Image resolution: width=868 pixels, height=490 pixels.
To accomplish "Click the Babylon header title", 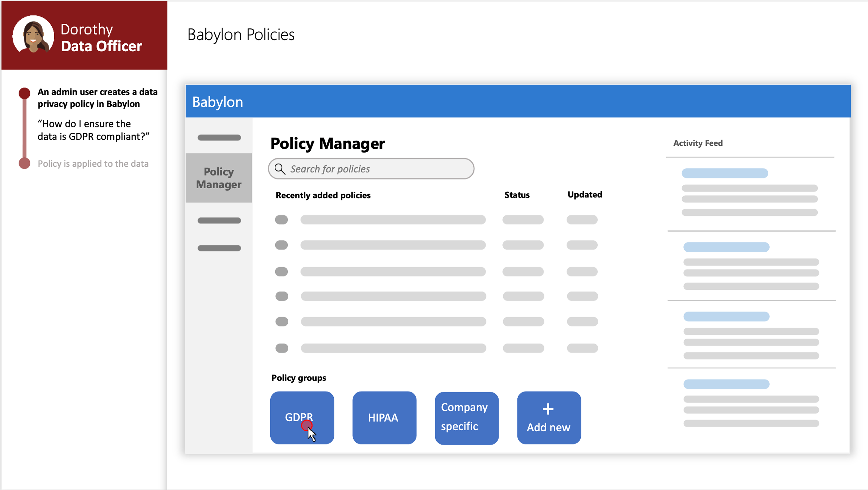I will [217, 102].
